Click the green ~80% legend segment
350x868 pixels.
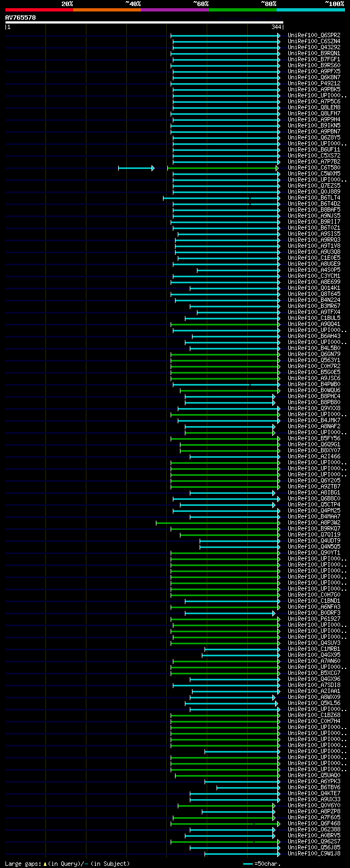click(243, 9)
